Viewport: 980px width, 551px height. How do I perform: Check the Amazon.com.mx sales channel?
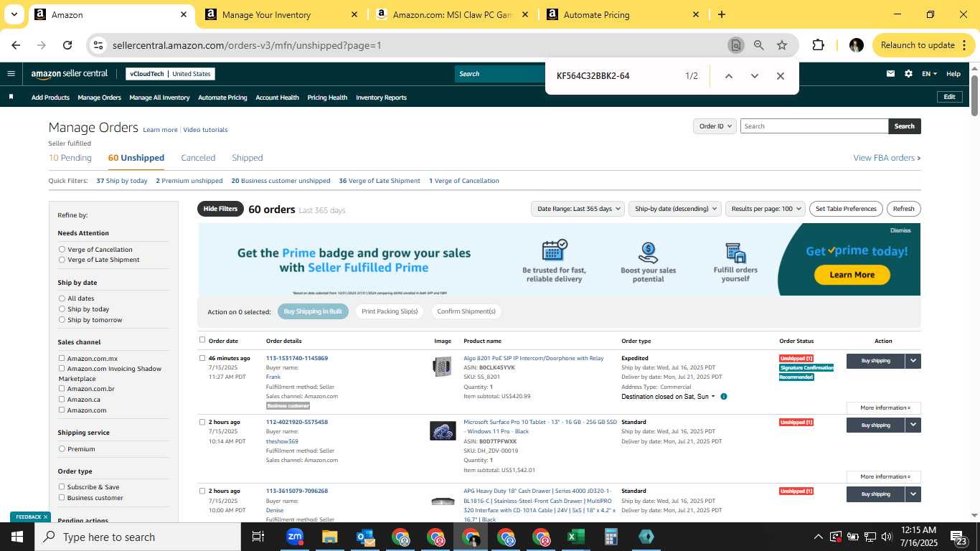[x=62, y=358]
